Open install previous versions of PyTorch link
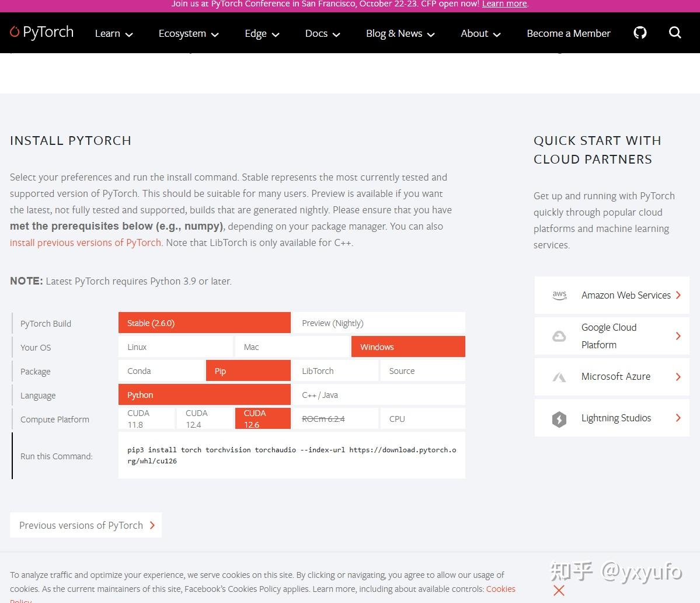This screenshot has height=603, width=700. pos(85,242)
